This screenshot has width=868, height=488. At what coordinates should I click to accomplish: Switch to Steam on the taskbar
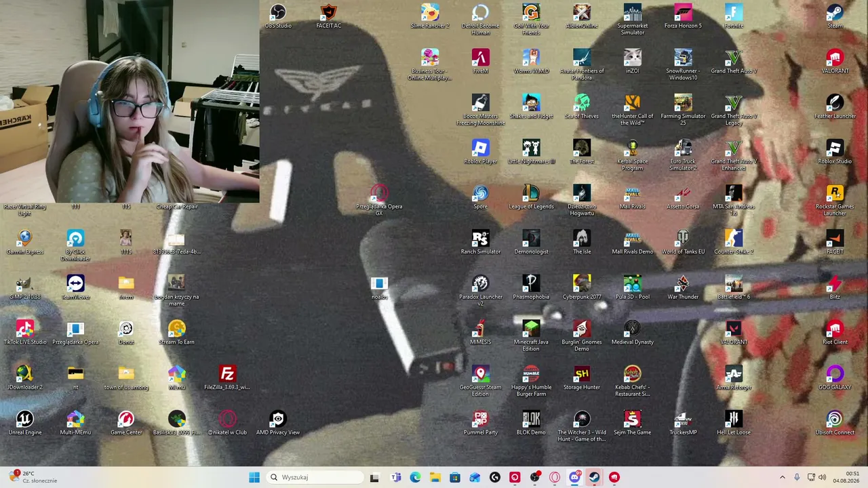tap(594, 477)
